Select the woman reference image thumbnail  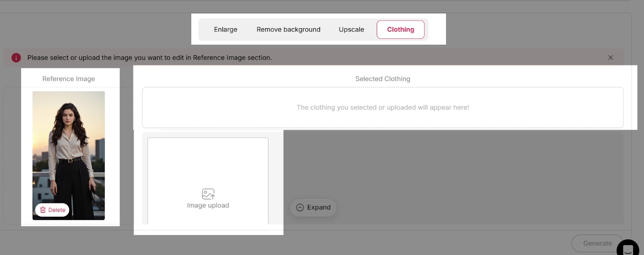click(x=68, y=155)
